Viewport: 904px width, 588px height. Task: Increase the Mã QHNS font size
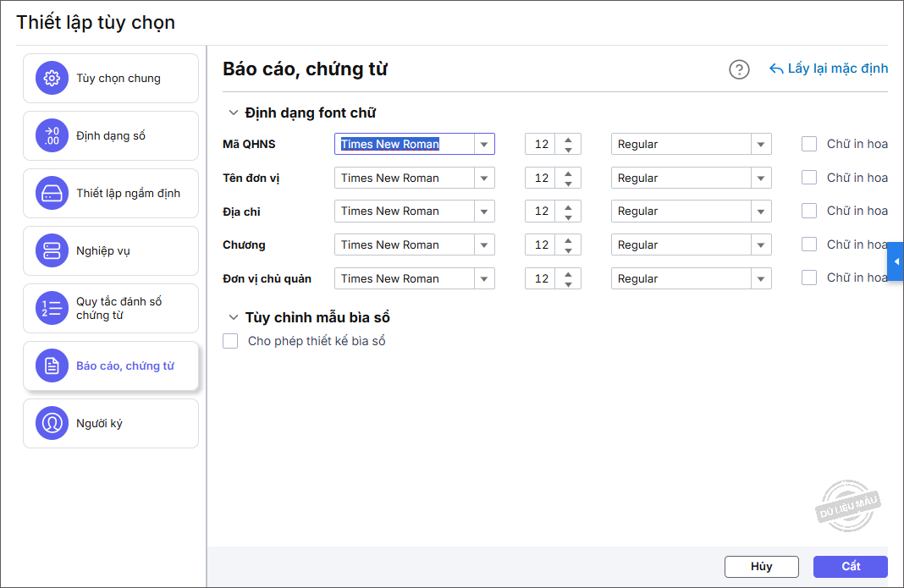click(x=568, y=139)
